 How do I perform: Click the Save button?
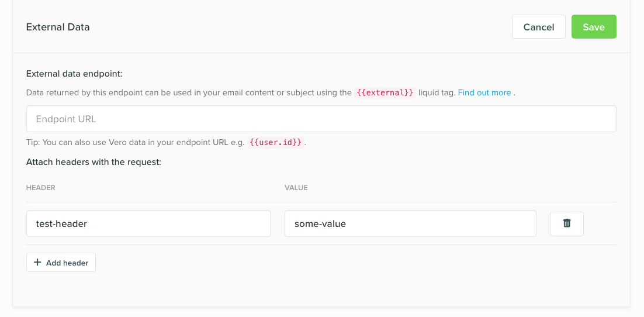point(594,27)
